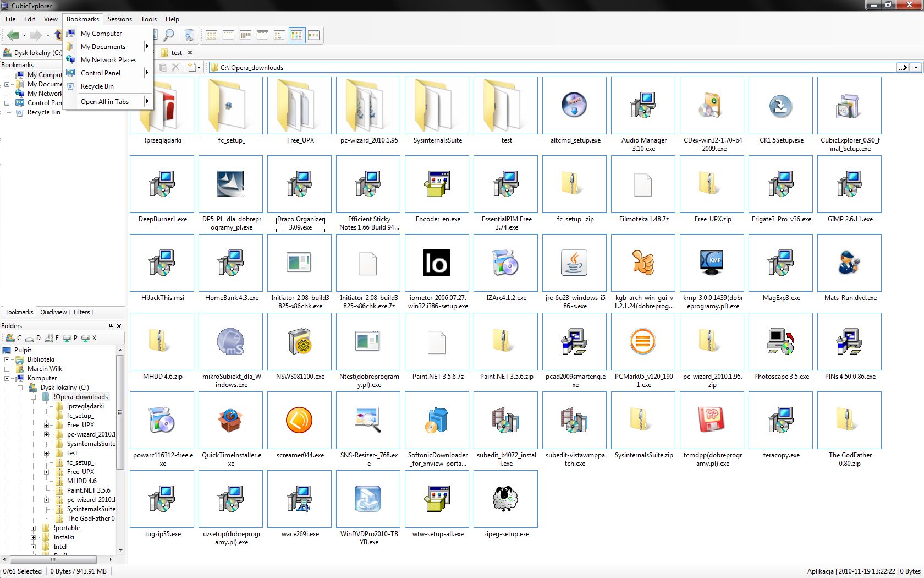Select the tcmdpp floppy disk icon
This screenshot has width=924, height=578.
pos(712,420)
